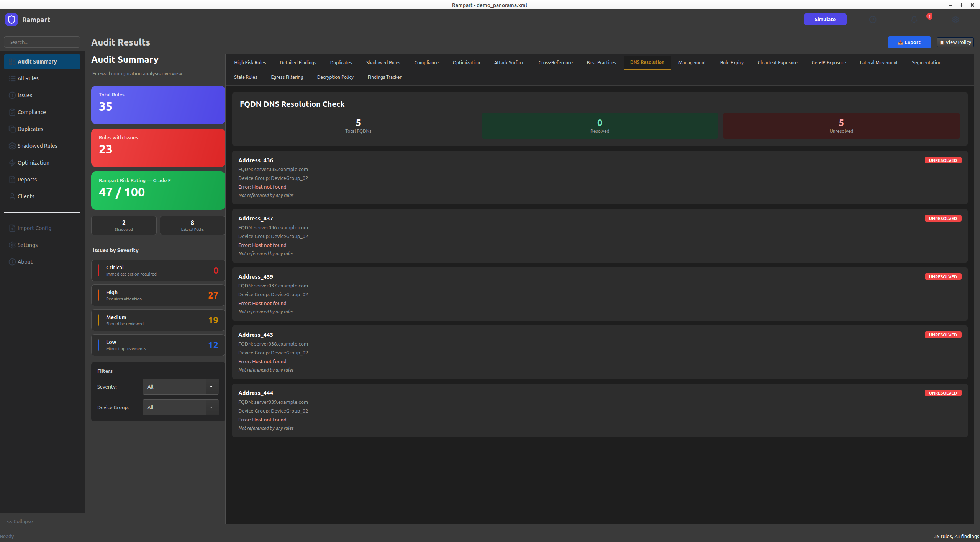
Task: Select Shadowed Rules from the sidebar
Action: [x=37, y=145]
